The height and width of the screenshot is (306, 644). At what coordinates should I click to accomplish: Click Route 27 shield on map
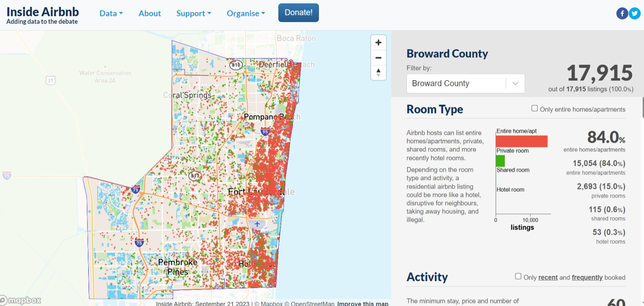click(x=50, y=80)
